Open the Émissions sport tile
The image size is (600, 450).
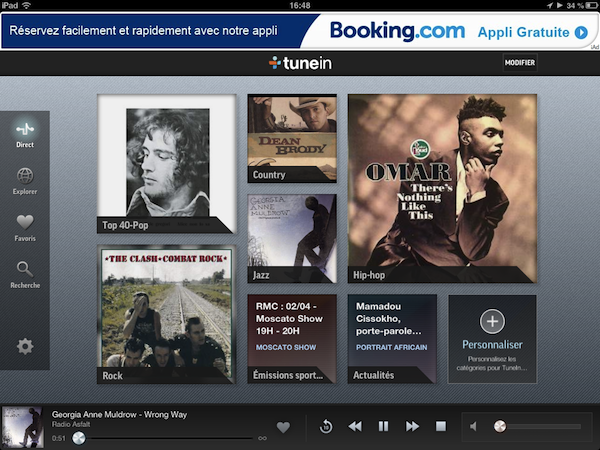tap(292, 339)
